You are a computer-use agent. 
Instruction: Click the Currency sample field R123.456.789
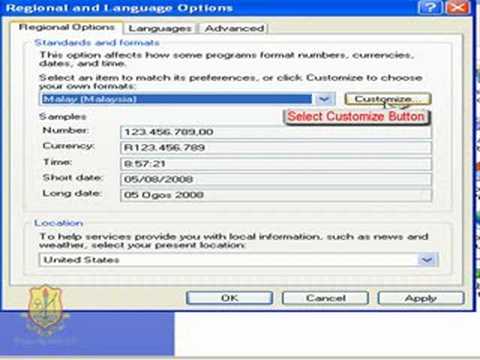pyautogui.click(x=276, y=148)
